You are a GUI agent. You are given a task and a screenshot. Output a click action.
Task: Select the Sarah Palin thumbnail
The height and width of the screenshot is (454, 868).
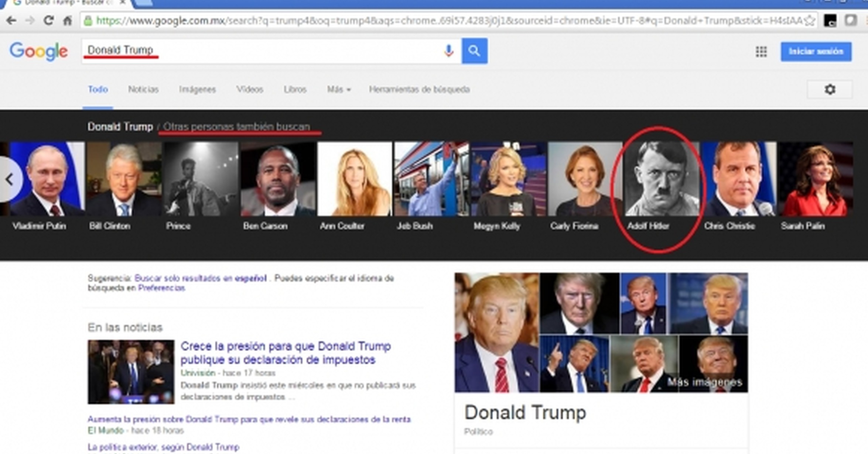(816, 179)
